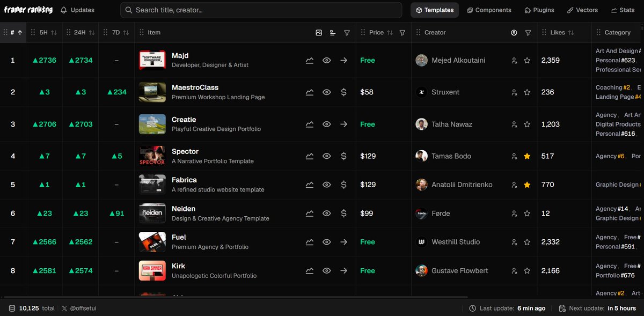The width and height of the screenshot is (644, 316).
Task: Follow creator Mejed Alkoutaini using person icon
Action: click(514, 61)
